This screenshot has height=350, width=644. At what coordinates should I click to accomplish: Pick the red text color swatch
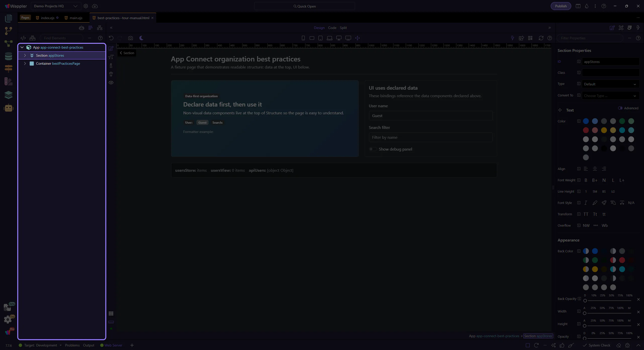coord(586,130)
